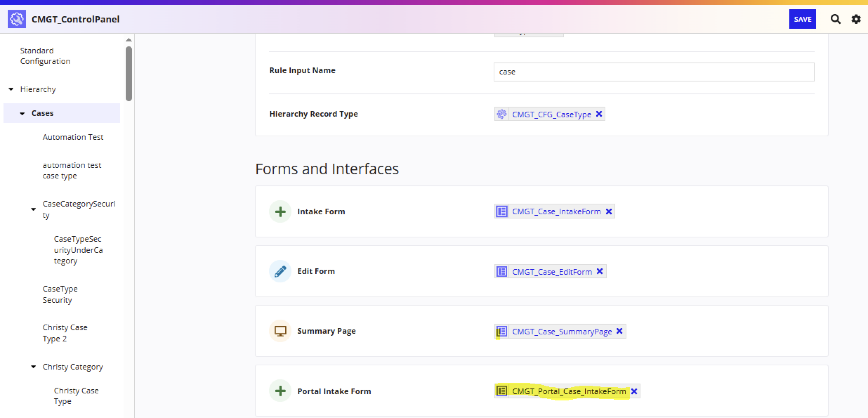Remove CMGT_Case_EditForm with its X

click(x=600, y=271)
